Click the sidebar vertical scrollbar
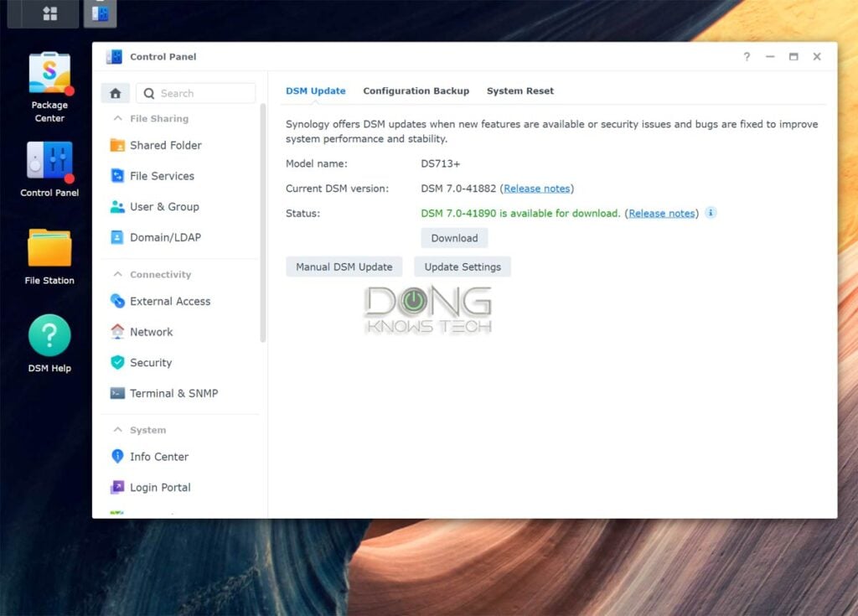This screenshot has width=858, height=616. pos(262,222)
